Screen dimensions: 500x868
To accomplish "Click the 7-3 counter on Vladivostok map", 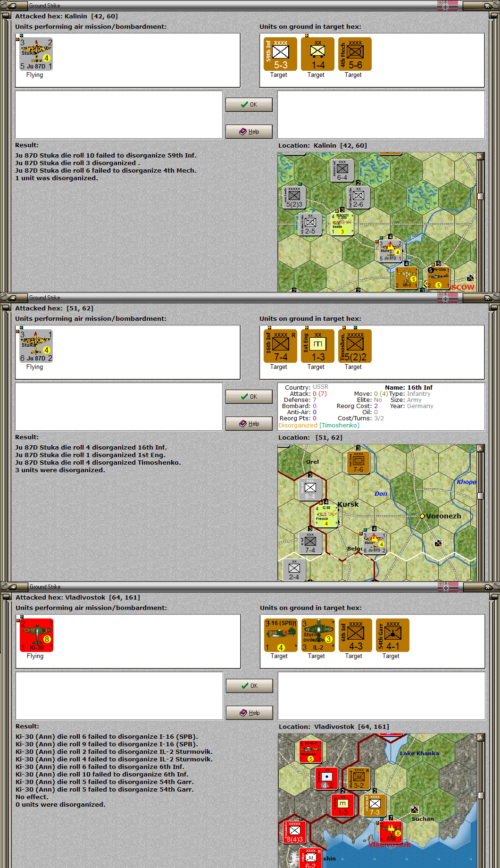I will 375,806.
